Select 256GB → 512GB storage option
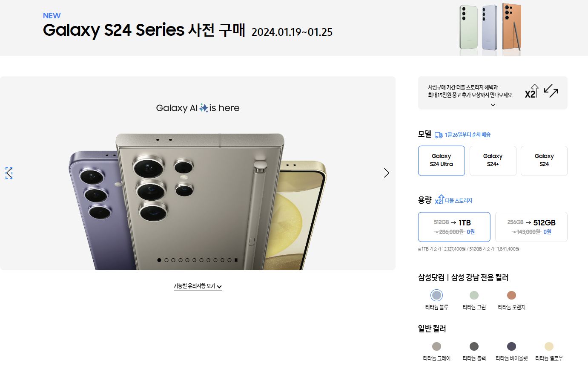This screenshot has width=588, height=369. click(x=531, y=227)
